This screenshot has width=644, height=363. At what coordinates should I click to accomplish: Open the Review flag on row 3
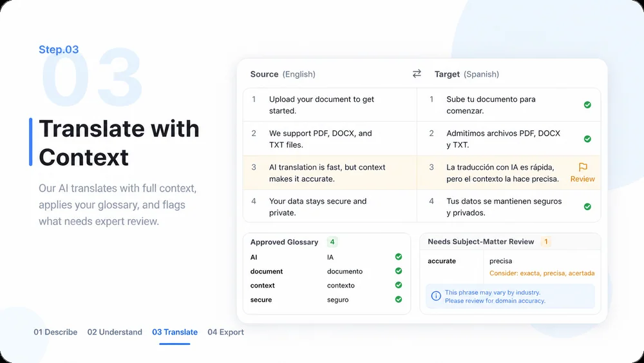(583, 167)
